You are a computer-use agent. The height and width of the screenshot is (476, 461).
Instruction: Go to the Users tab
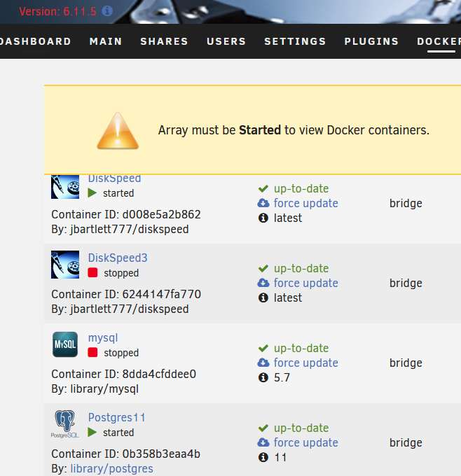[226, 41]
